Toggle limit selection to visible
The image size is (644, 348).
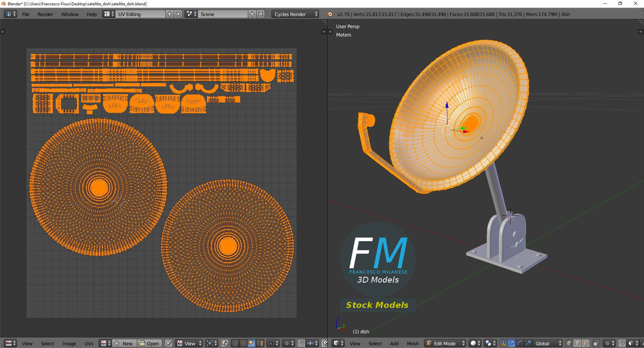coord(596,343)
